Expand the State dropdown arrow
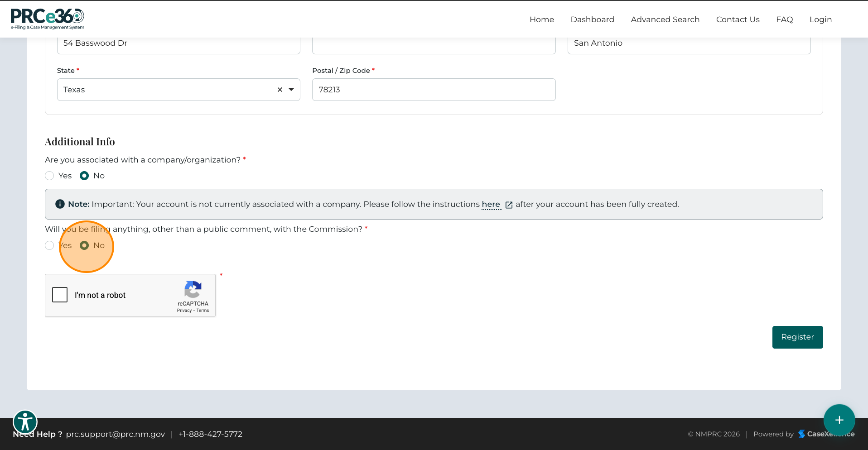The height and width of the screenshot is (450, 868). click(291, 90)
